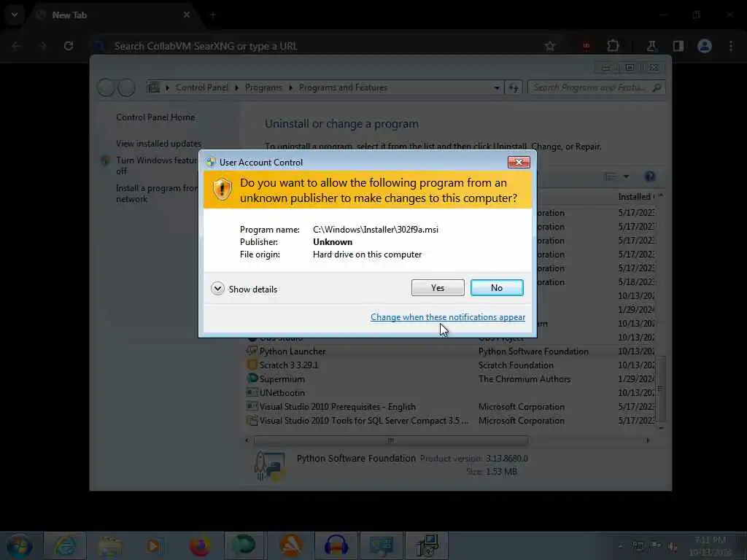Click Control Panel in the breadcrumb
This screenshot has height=560, width=747.
coord(201,87)
